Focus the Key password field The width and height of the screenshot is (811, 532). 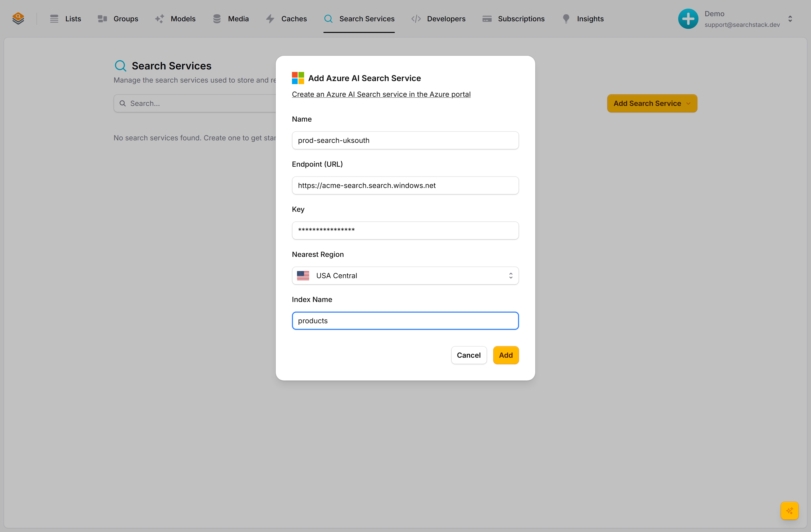click(x=405, y=231)
